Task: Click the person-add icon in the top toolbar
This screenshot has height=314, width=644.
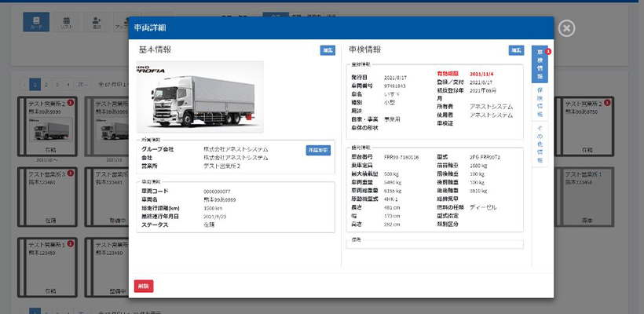Action: [x=96, y=21]
